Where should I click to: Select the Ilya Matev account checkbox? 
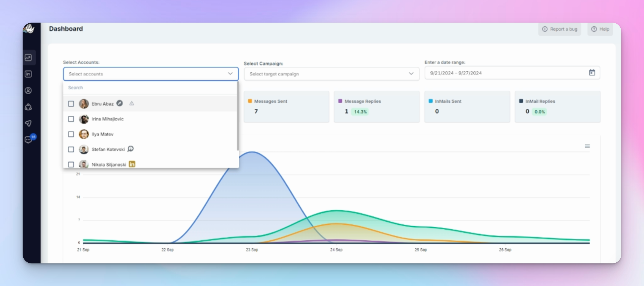coord(71,134)
